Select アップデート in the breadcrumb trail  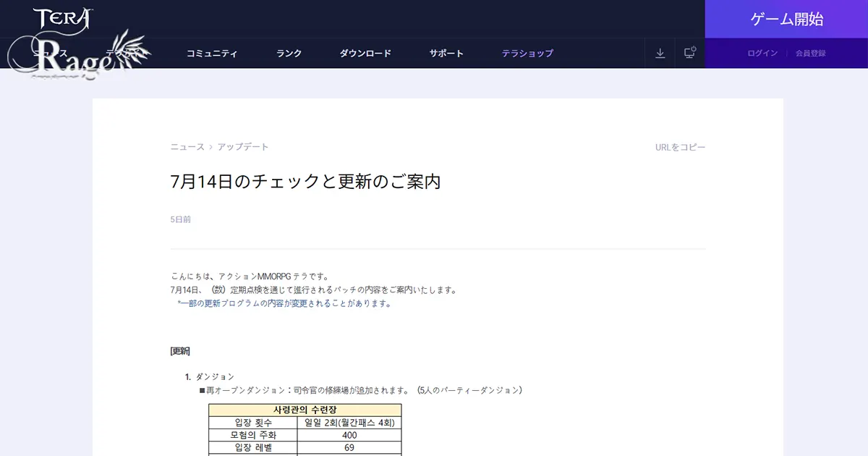(x=242, y=146)
